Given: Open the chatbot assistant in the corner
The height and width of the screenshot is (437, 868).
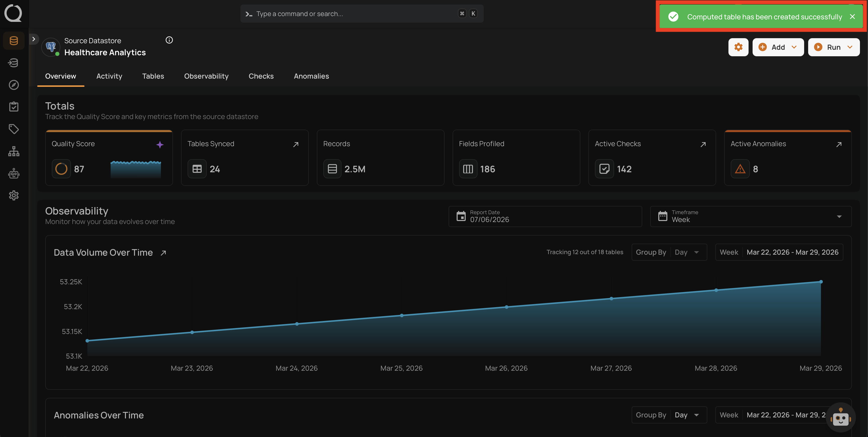Looking at the screenshot, I should pyautogui.click(x=841, y=417).
